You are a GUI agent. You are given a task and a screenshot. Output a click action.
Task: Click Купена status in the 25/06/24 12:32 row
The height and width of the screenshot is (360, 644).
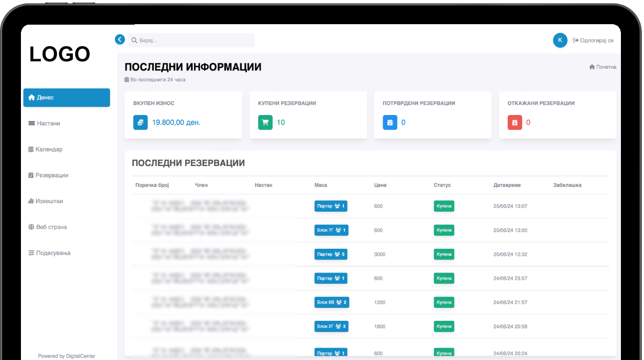point(444,254)
